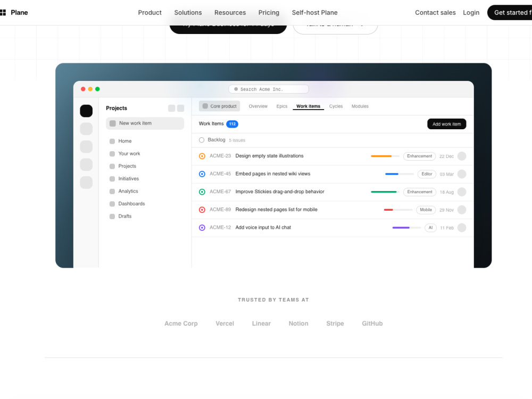Click green state icon for ACME-67
Image resolution: width=532 pixels, height=399 pixels.
(x=202, y=192)
